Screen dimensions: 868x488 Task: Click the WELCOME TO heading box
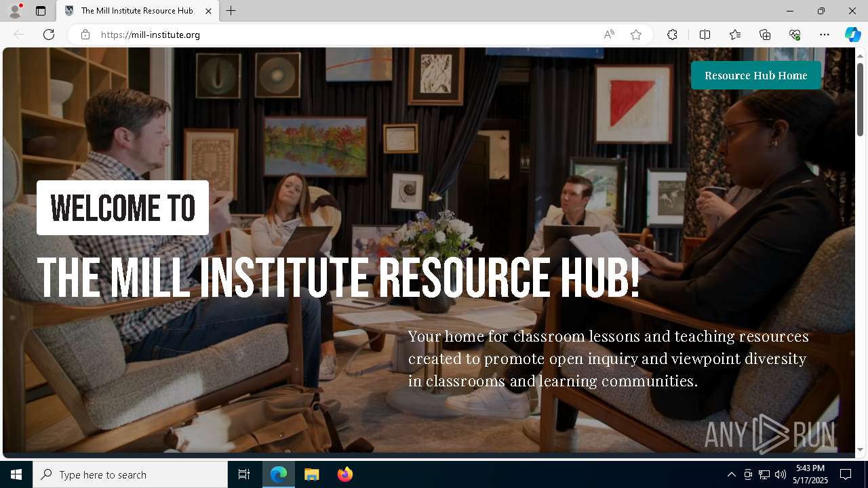[x=123, y=207]
